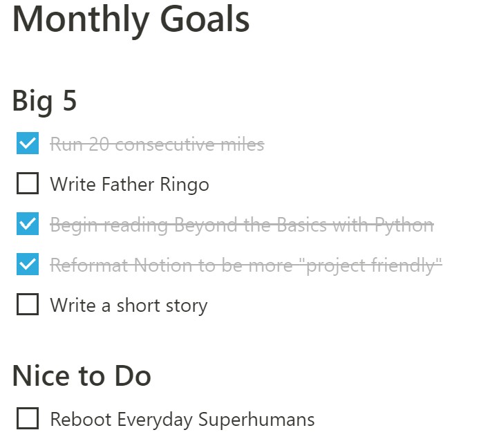Image resolution: width=481 pixels, height=448 pixels.
Task: Check the Write Father Ringo checkbox
Action: coord(28,183)
